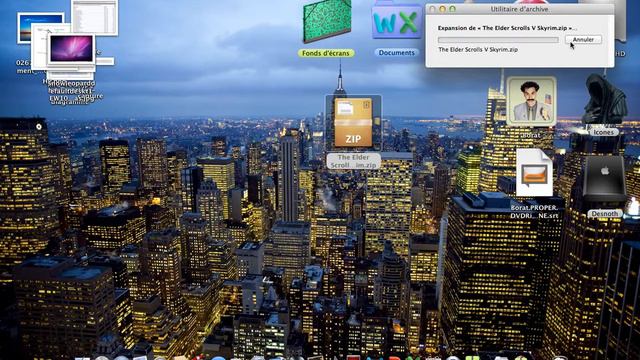Click the 'Desnoth' drive label

pyautogui.click(x=604, y=213)
